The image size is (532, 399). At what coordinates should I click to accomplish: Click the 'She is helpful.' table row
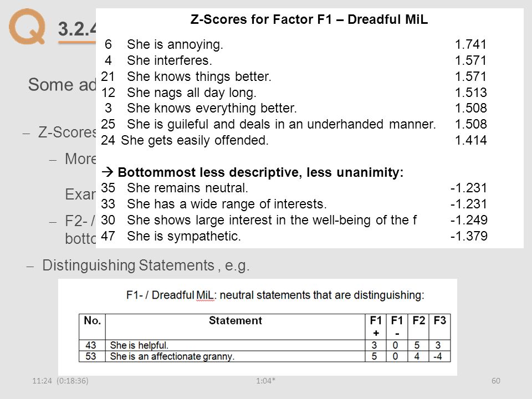point(265,345)
